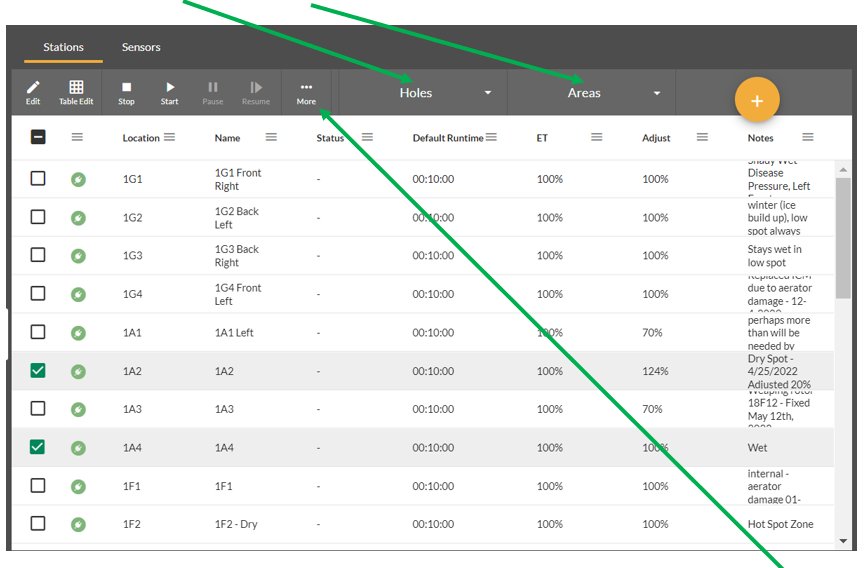The width and height of the screenshot is (866, 568).
Task: Select the '1G1 Front Right' name cell
Action: [238, 180]
